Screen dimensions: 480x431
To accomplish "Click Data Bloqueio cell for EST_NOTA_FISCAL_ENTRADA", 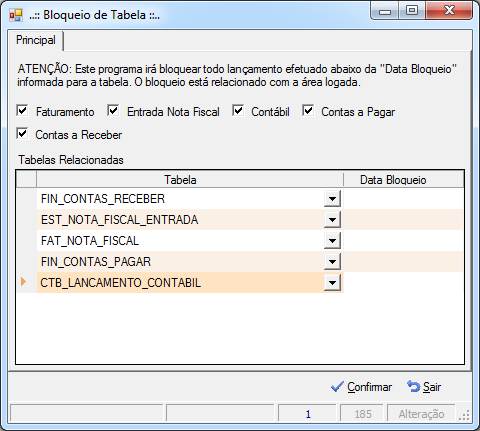I will [403, 220].
